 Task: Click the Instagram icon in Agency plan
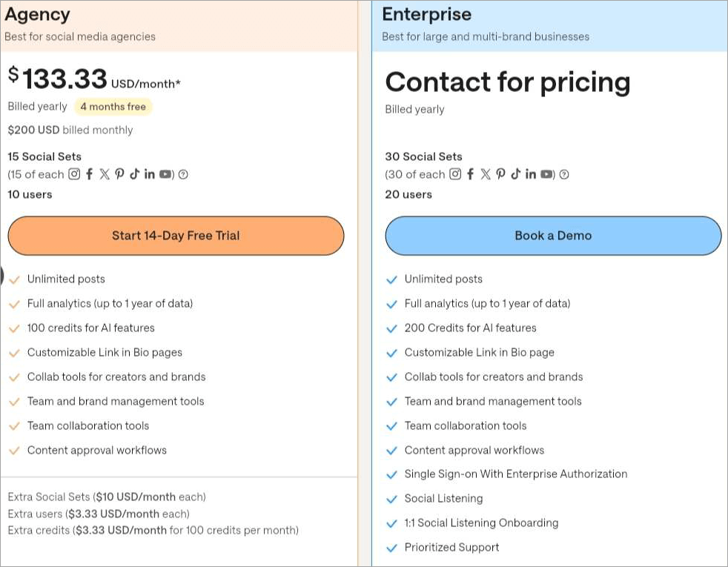pyautogui.click(x=74, y=174)
